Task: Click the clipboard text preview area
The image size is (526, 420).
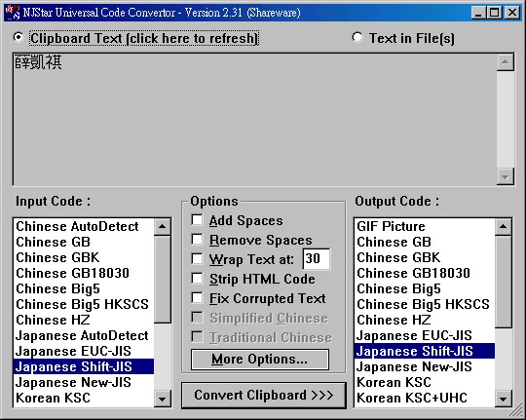Action: click(255, 119)
